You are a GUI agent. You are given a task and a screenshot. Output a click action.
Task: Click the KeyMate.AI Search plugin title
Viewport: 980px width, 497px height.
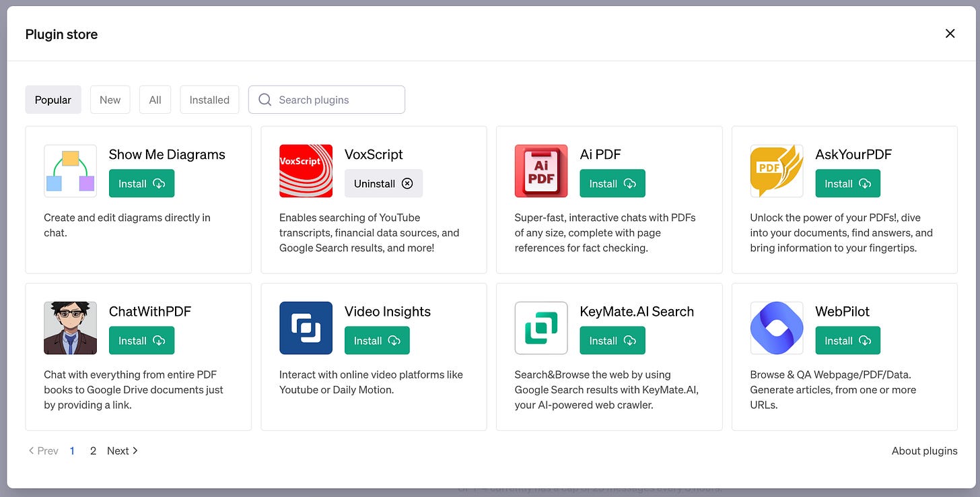(637, 311)
